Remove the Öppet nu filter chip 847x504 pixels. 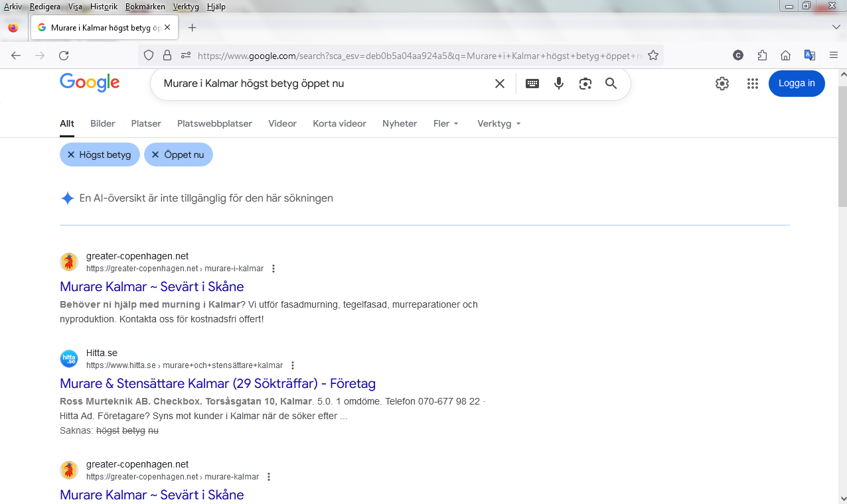pyautogui.click(x=155, y=155)
